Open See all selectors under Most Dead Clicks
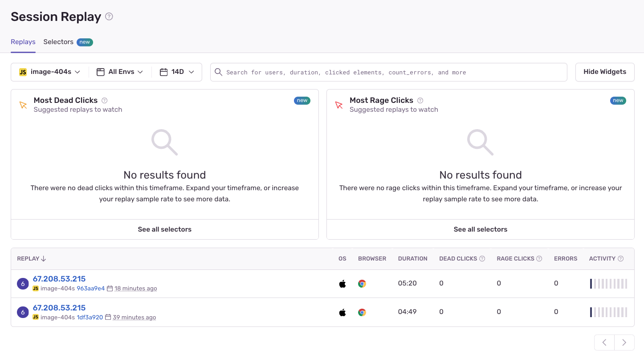644x363 pixels. [164, 229]
